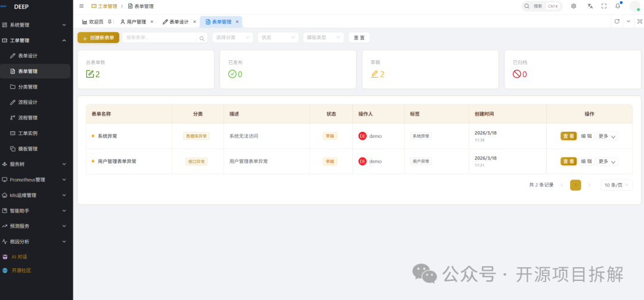Close the 用户管理 tab

pos(151,21)
